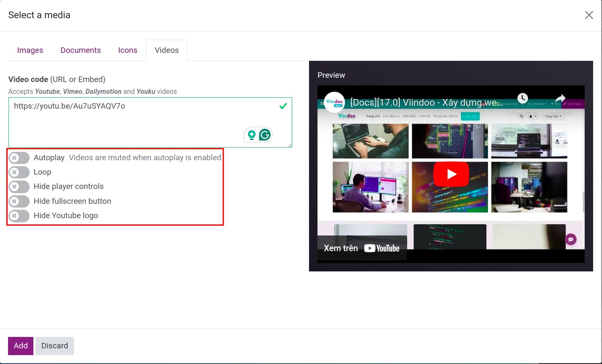Click inside the video URL input field
This screenshot has height=364, width=602.
pyautogui.click(x=127, y=106)
